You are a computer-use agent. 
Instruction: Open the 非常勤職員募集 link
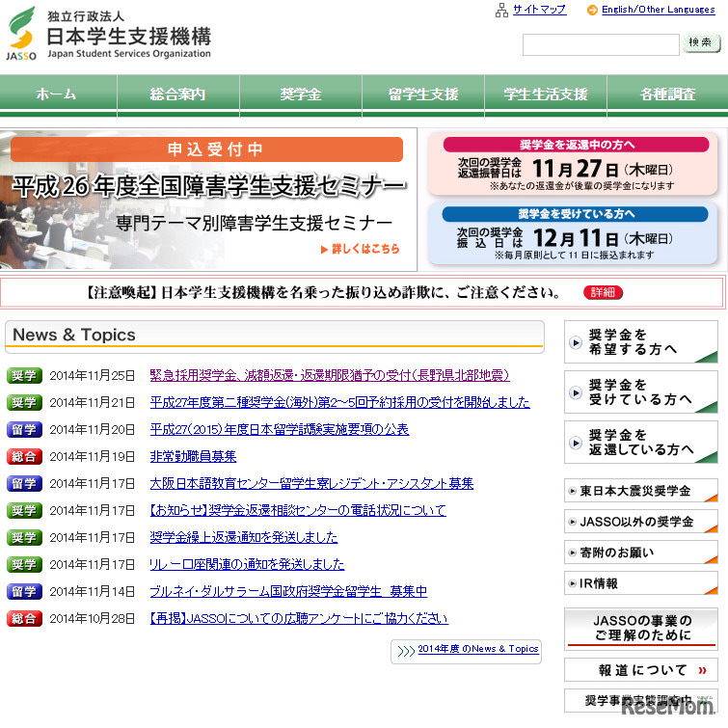[x=193, y=456]
